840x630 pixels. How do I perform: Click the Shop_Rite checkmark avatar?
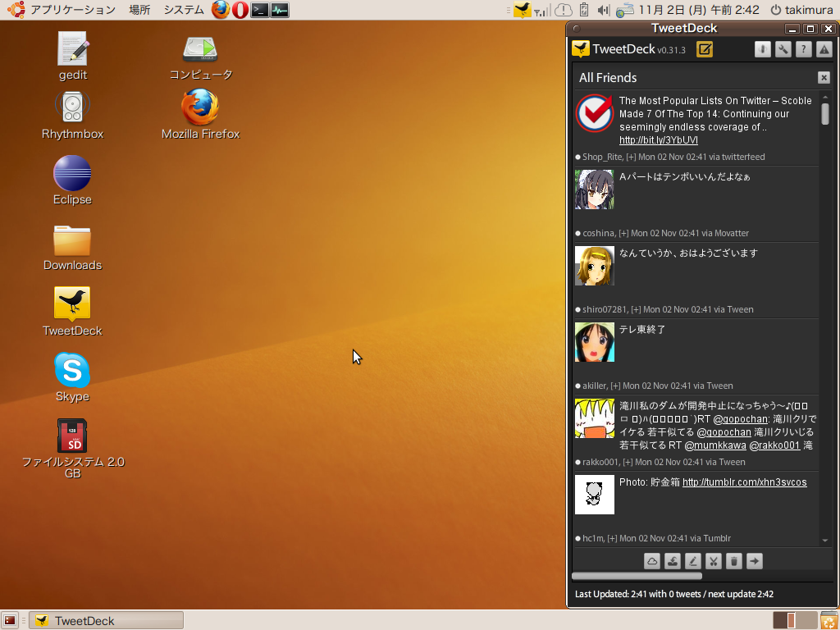pyautogui.click(x=595, y=113)
